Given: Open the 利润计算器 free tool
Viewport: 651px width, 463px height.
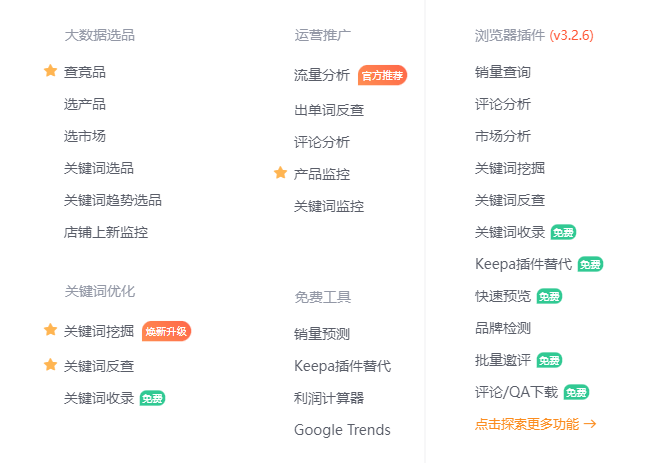Looking at the screenshot, I should tap(329, 398).
